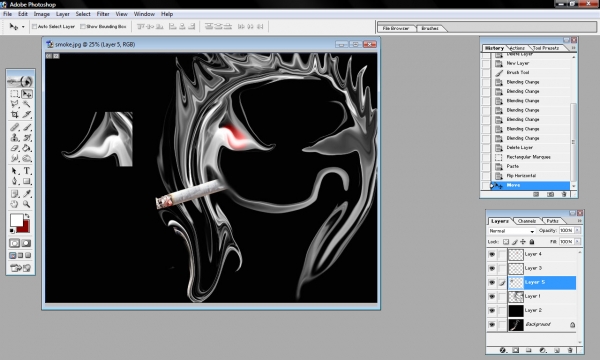Click create new layer icon in Layers panel

557,350
